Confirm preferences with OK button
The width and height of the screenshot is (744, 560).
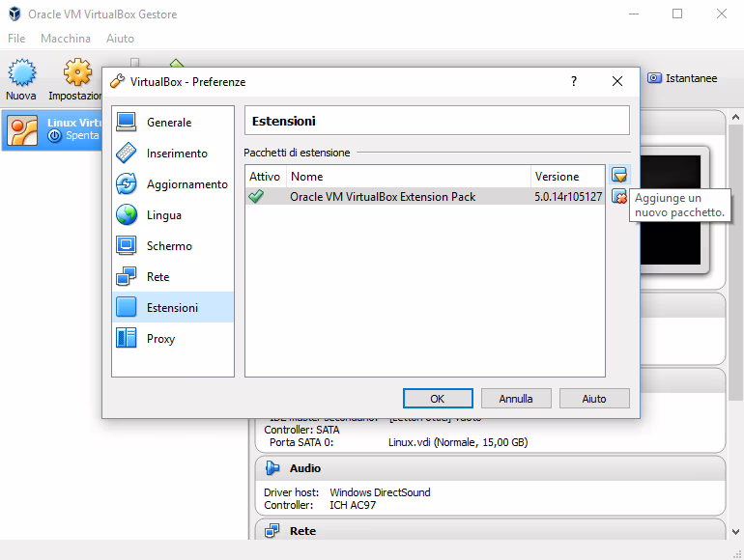coord(438,399)
